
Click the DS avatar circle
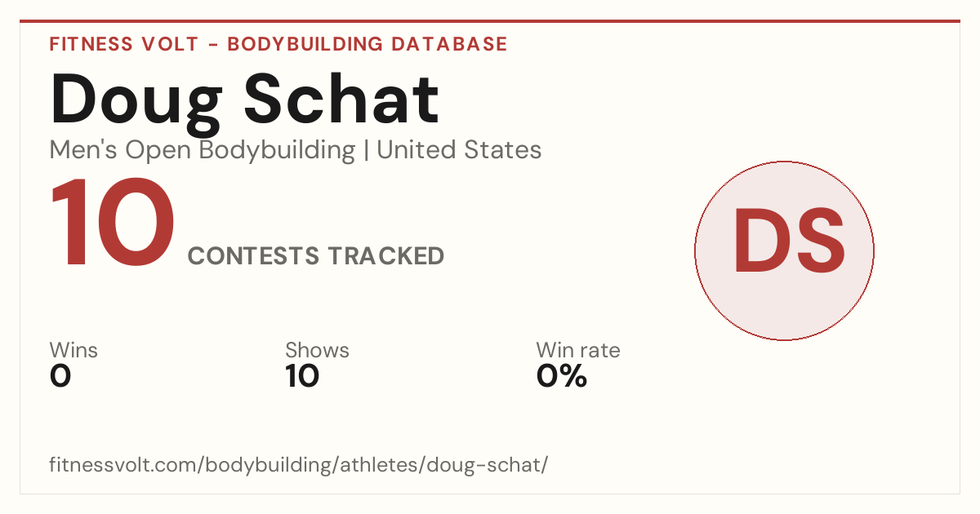(784, 250)
